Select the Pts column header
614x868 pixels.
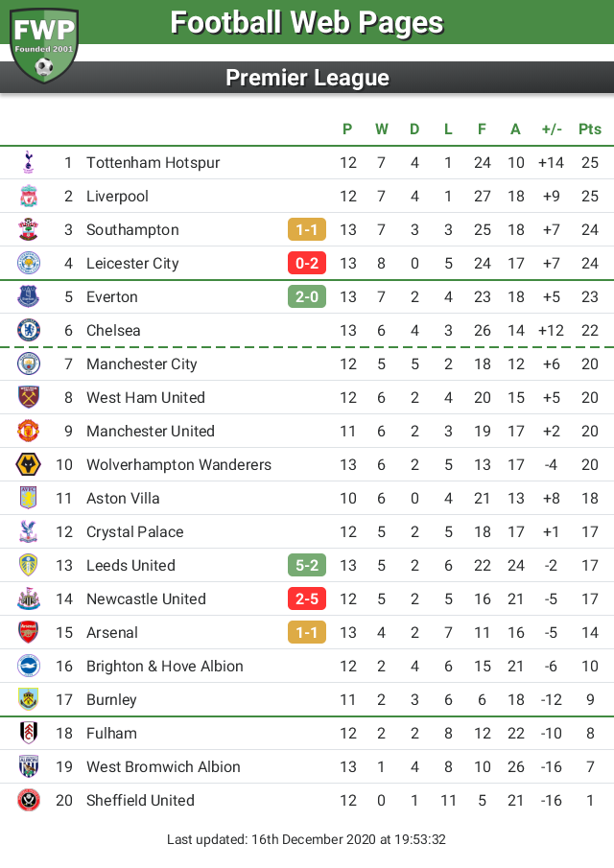click(590, 129)
